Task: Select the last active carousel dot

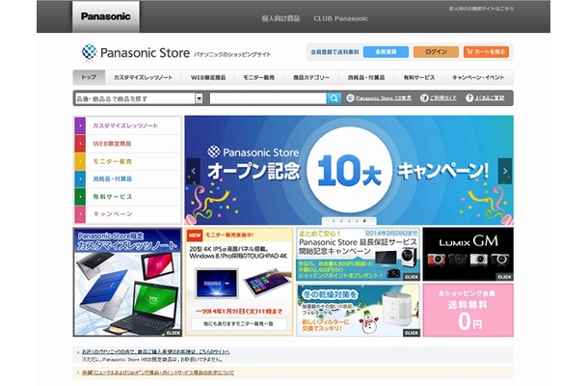Action: [364, 221]
